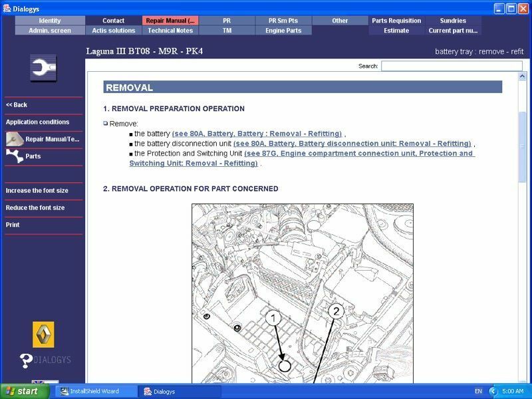Screen dimensions: 532x399
Task: Open the 80A Battery Removal - Refitting link
Action: tap(257, 134)
